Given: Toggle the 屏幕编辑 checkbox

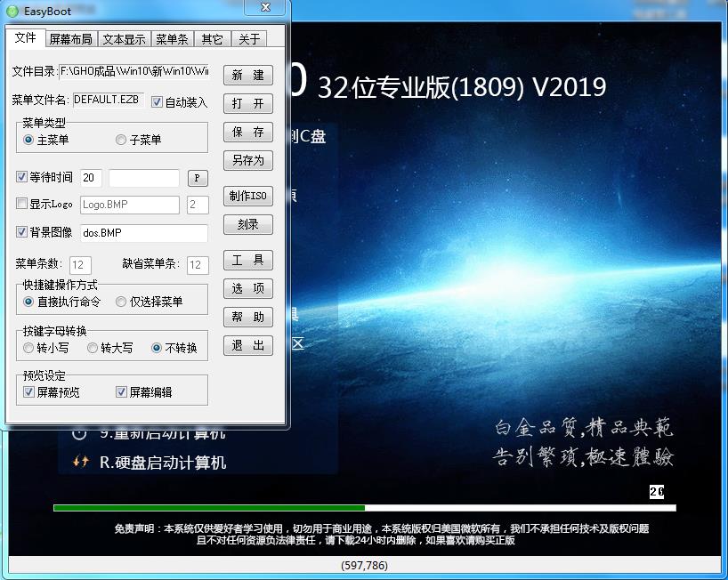Looking at the screenshot, I should click(122, 392).
